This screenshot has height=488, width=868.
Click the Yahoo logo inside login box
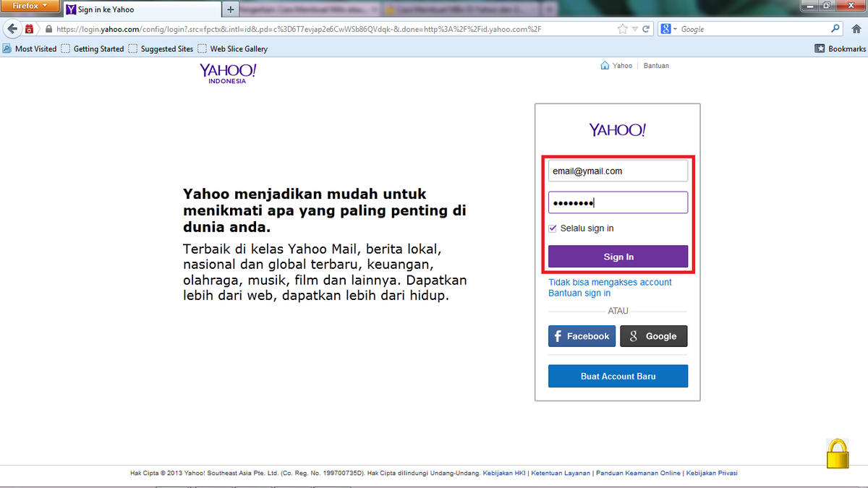[617, 130]
